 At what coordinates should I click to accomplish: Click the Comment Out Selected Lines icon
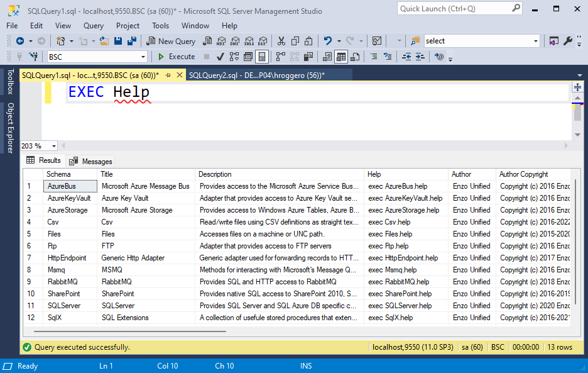click(374, 57)
